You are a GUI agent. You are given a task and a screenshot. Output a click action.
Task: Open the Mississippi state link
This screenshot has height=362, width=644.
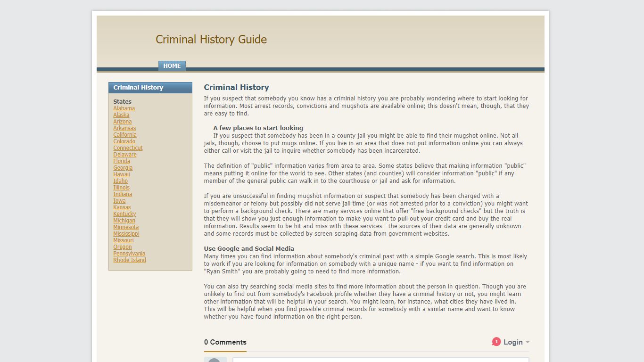(126, 234)
